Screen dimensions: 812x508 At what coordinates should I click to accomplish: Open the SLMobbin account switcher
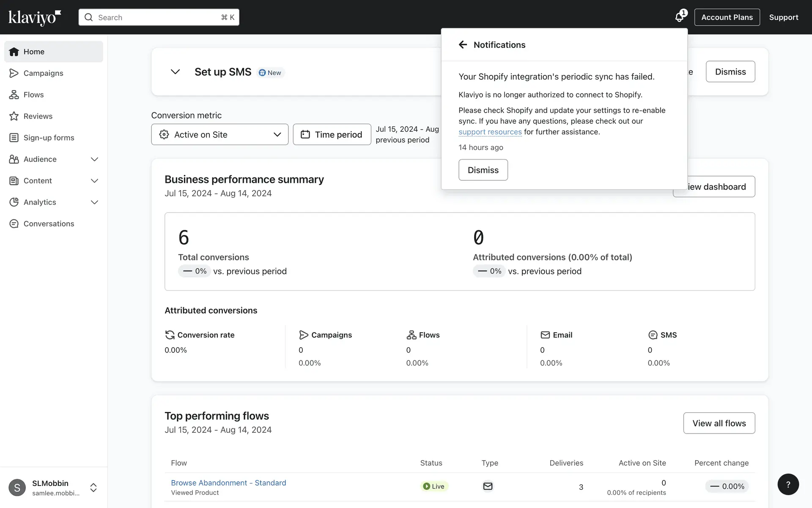pyautogui.click(x=93, y=488)
